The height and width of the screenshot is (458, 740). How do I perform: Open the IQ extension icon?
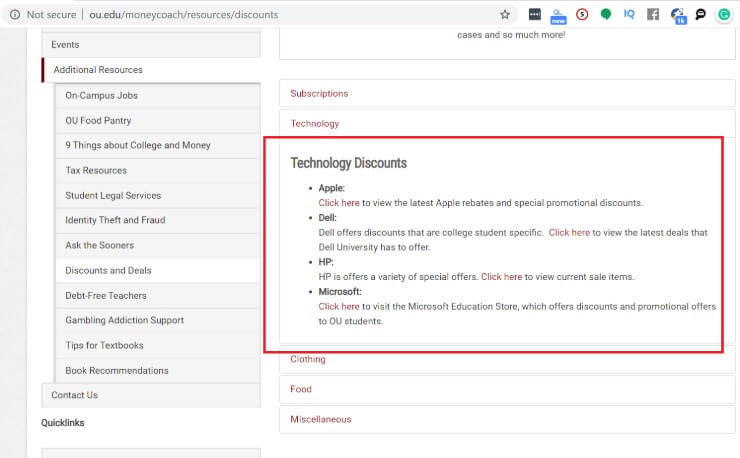tap(629, 14)
